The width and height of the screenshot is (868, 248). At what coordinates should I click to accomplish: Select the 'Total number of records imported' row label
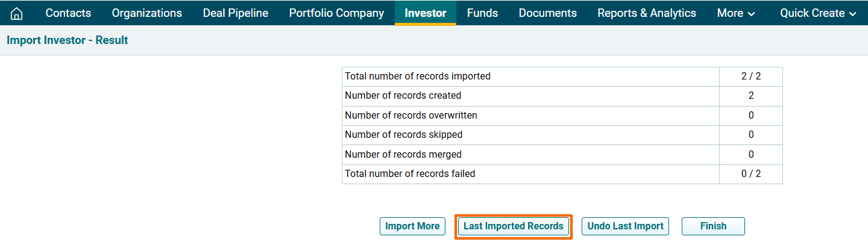[417, 76]
